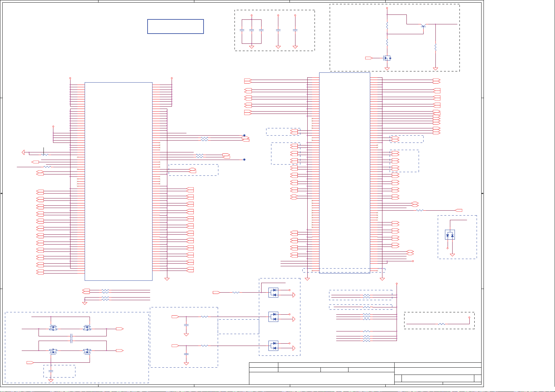Select the large right IC body rectangle
Screen dimensions: 555x392
[345, 173]
